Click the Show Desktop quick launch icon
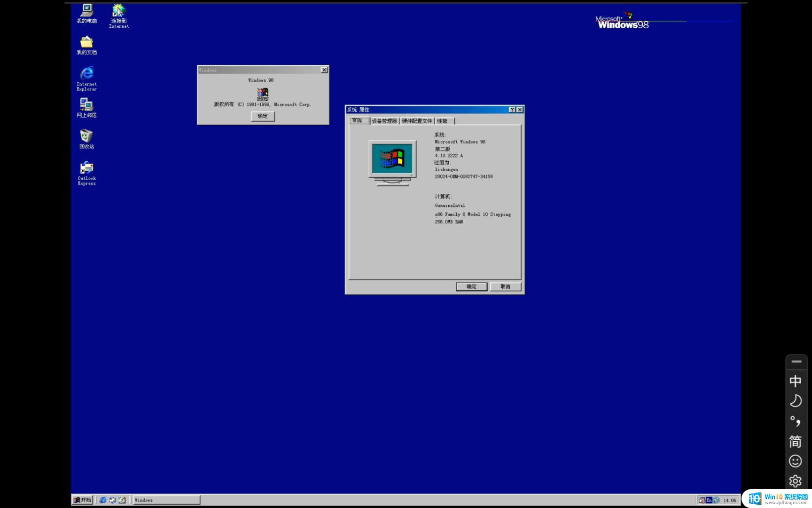 (x=122, y=500)
